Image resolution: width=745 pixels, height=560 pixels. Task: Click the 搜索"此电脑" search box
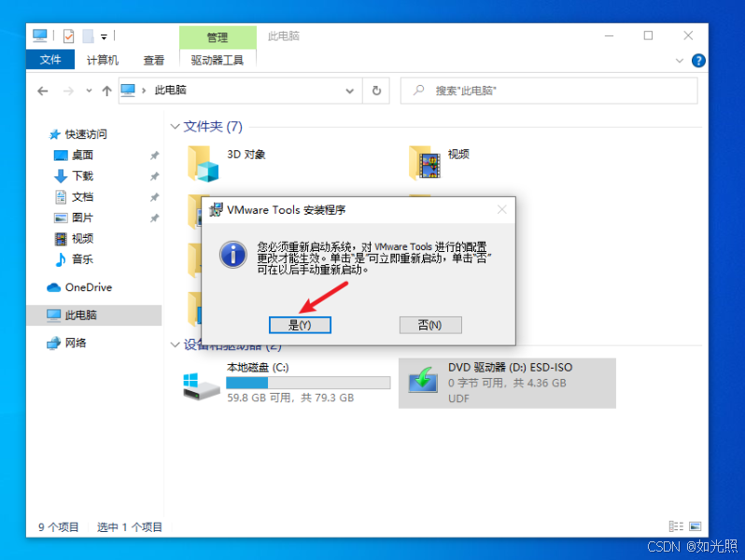click(549, 91)
